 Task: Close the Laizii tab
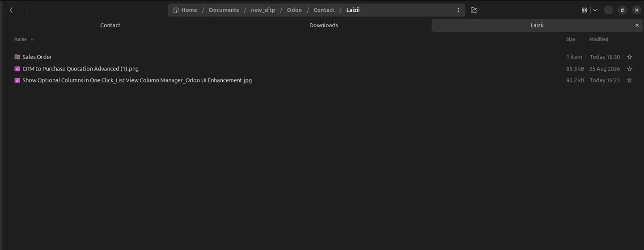click(637, 25)
